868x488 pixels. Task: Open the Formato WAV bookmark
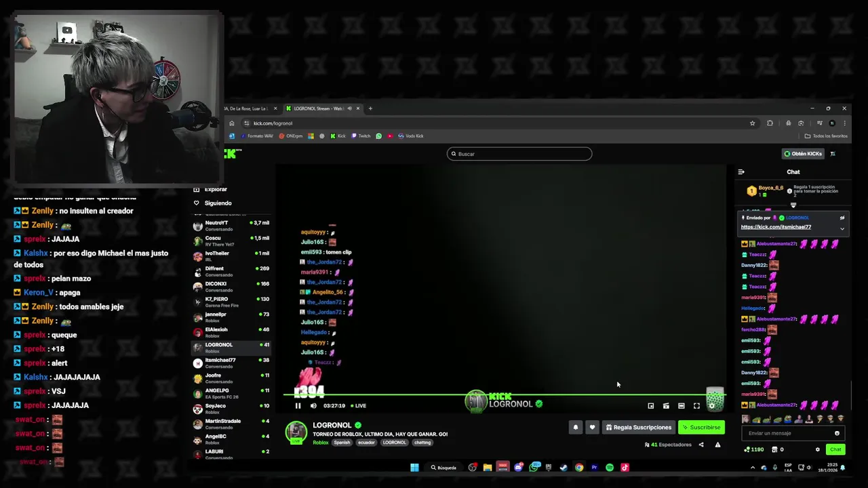coord(257,136)
